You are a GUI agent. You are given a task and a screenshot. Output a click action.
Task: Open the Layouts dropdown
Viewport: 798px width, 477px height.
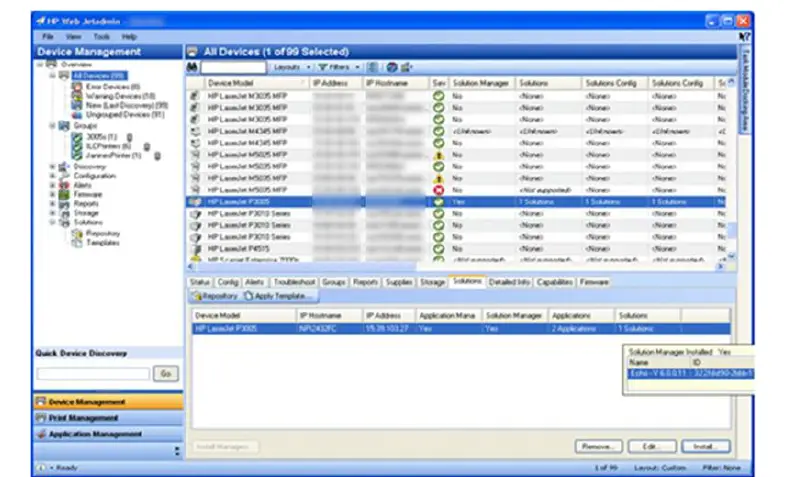[x=292, y=67]
